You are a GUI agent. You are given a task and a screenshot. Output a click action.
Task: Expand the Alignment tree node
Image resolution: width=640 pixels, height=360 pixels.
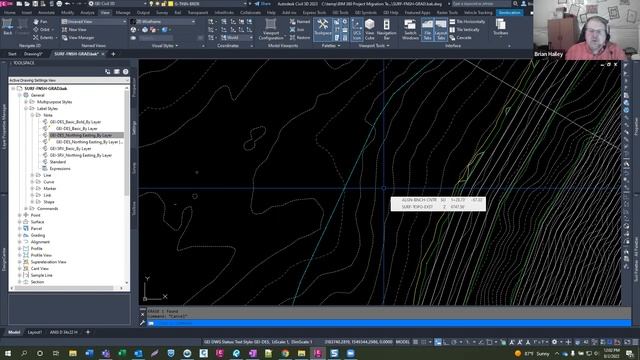[20, 242]
